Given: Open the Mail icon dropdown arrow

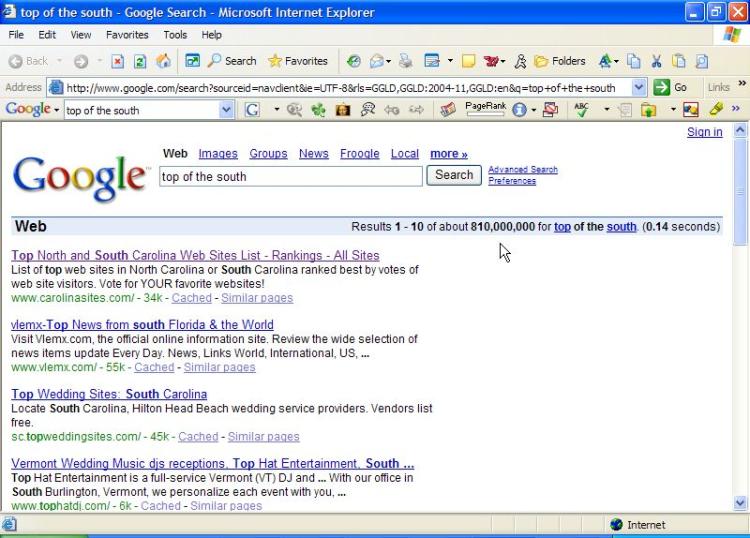Looking at the screenshot, I should [388, 61].
